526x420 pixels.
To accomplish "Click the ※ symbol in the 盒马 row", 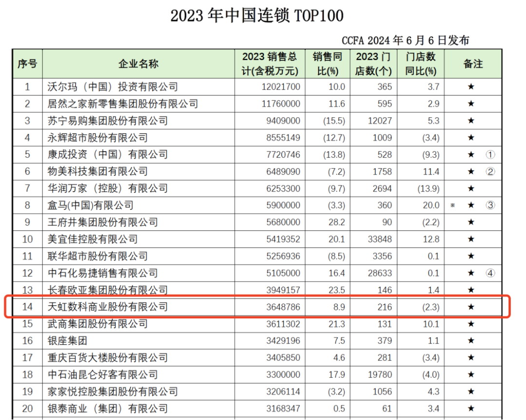I will (x=453, y=206).
